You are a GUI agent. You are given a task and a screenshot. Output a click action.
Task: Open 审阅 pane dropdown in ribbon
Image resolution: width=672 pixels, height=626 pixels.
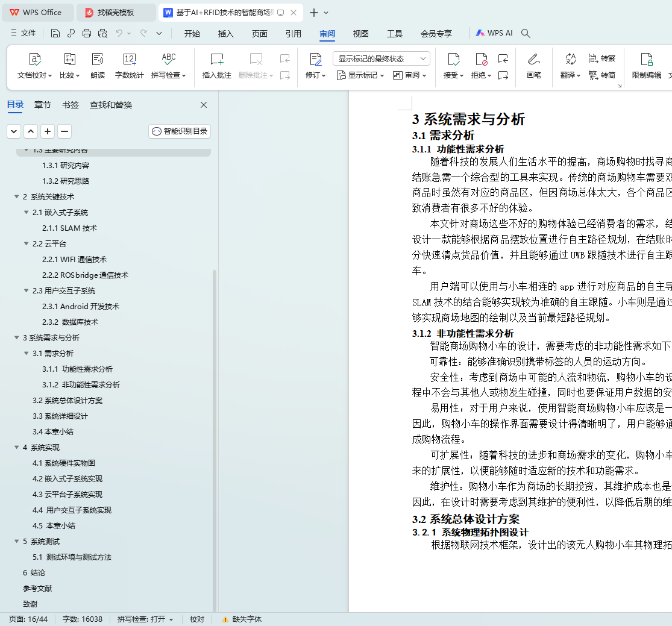[409, 75]
